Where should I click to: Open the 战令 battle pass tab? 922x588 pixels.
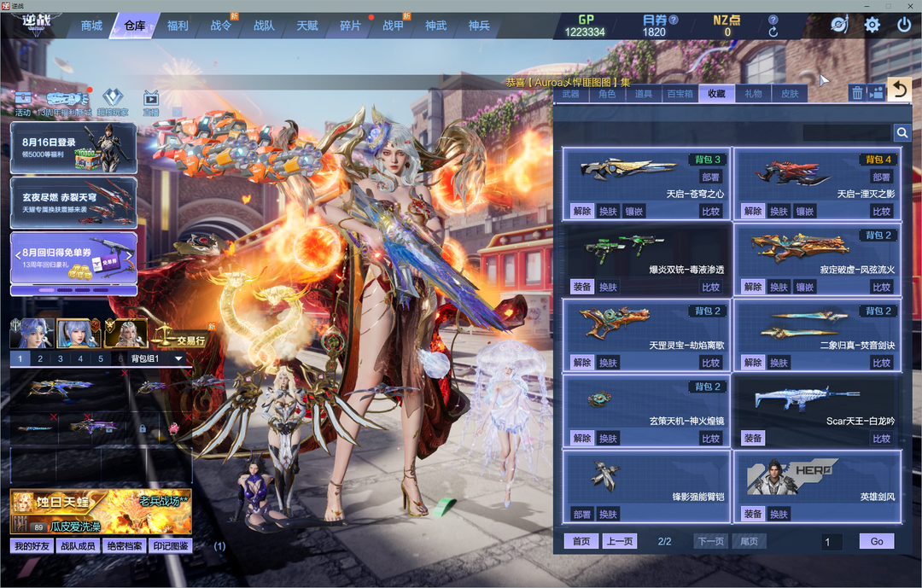220,26
